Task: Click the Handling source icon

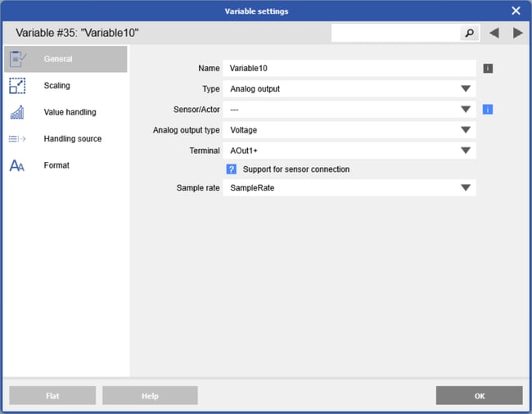Action: pyautogui.click(x=17, y=139)
